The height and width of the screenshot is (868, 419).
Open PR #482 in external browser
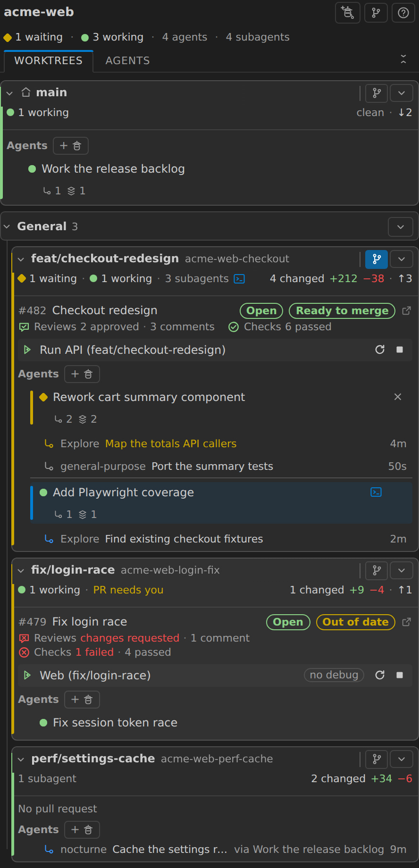(406, 310)
